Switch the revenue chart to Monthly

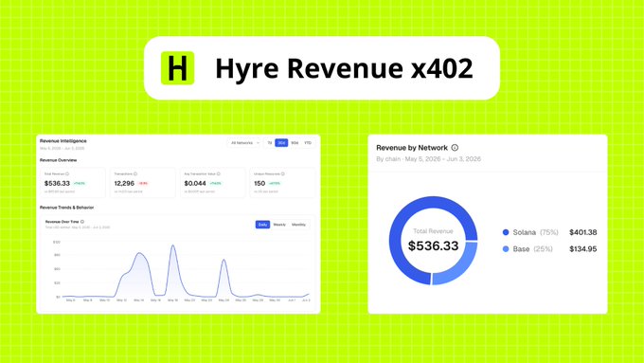pos(298,225)
